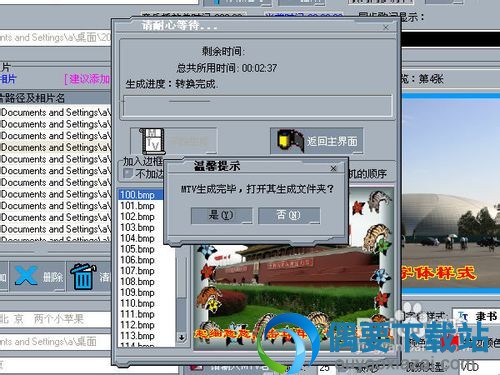500x375 pixels.
Task: Click the 建议添加 pink link text
Action: tap(87, 79)
